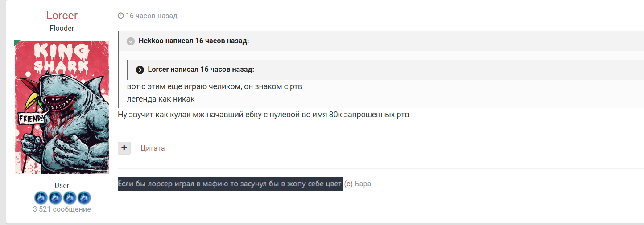Click the 'Hekkoo написал 16 часов назад' quote header
The image size is (644, 225).
point(194,41)
